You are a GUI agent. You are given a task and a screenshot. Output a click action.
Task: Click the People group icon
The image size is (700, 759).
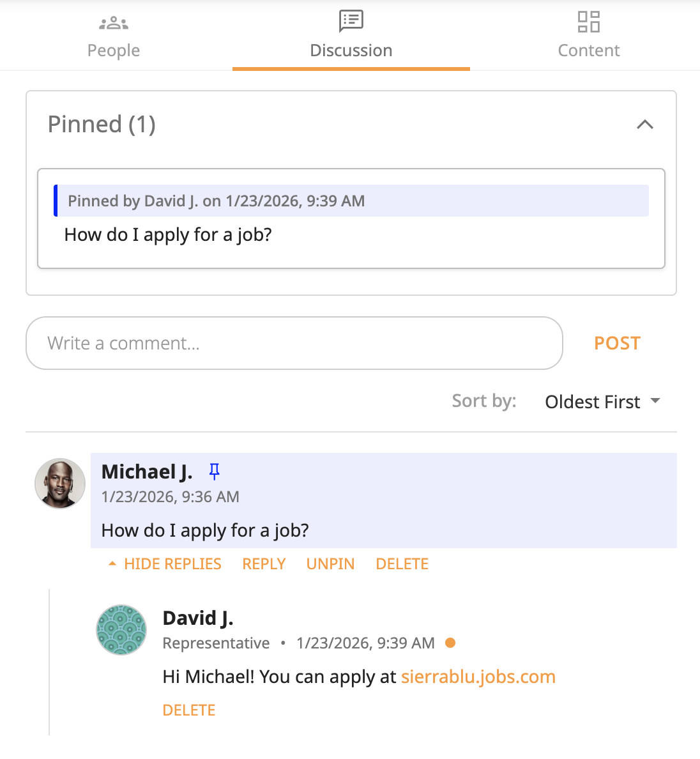point(114,24)
